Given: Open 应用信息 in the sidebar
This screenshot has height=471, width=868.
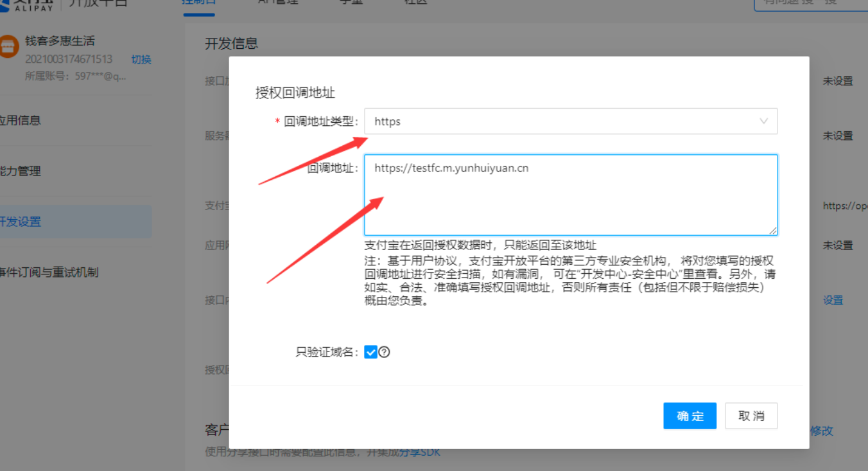Looking at the screenshot, I should point(20,120).
